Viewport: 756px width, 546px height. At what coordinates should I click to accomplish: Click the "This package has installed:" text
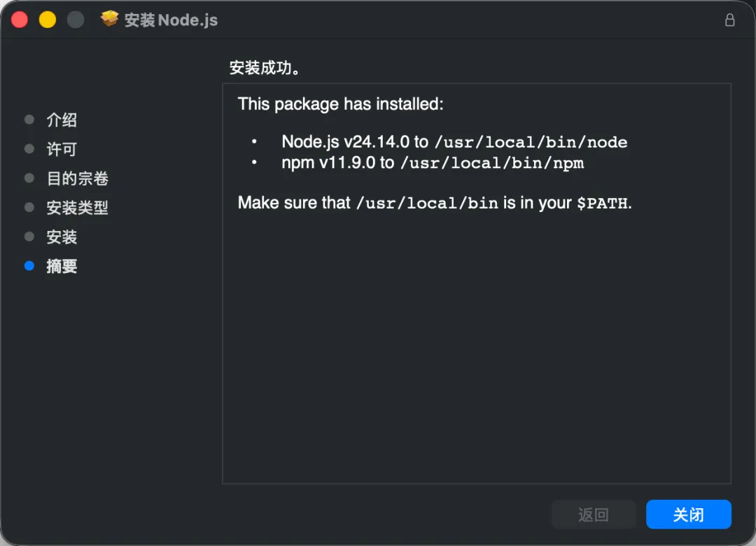[341, 104]
